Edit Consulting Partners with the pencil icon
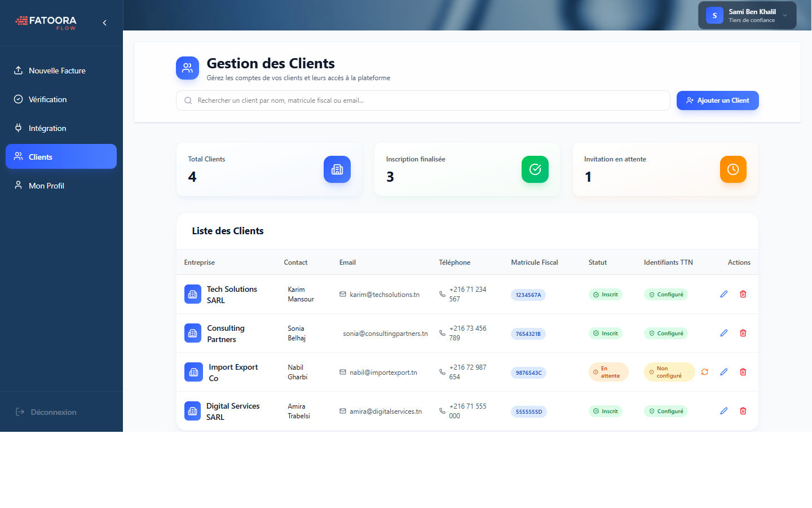The image size is (812, 508). (x=723, y=333)
